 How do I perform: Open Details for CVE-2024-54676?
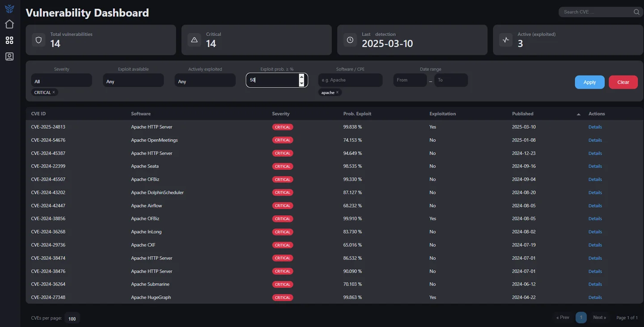[x=595, y=140]
